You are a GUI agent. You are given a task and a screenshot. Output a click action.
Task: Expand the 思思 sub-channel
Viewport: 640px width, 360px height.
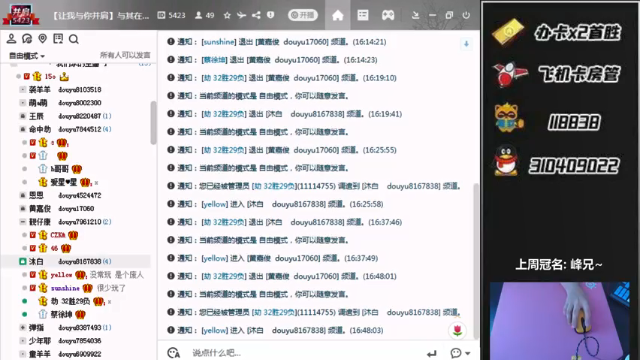point(23,196)
